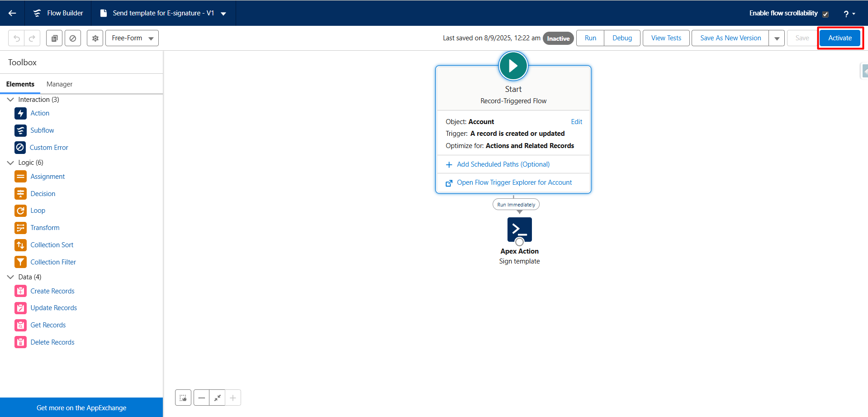This screenshot has width=868, height=417.
Task: Open View Tests
Action: [666, 38]
